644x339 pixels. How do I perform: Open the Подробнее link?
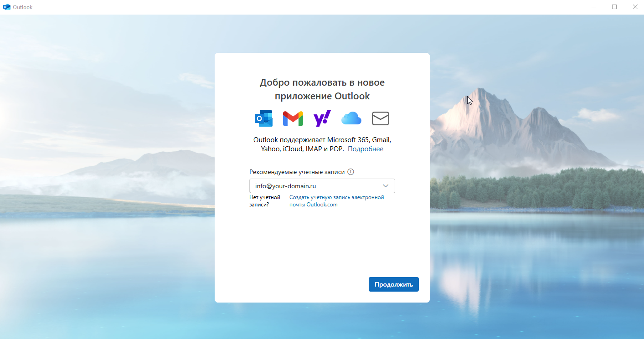[x=366, y=149]
